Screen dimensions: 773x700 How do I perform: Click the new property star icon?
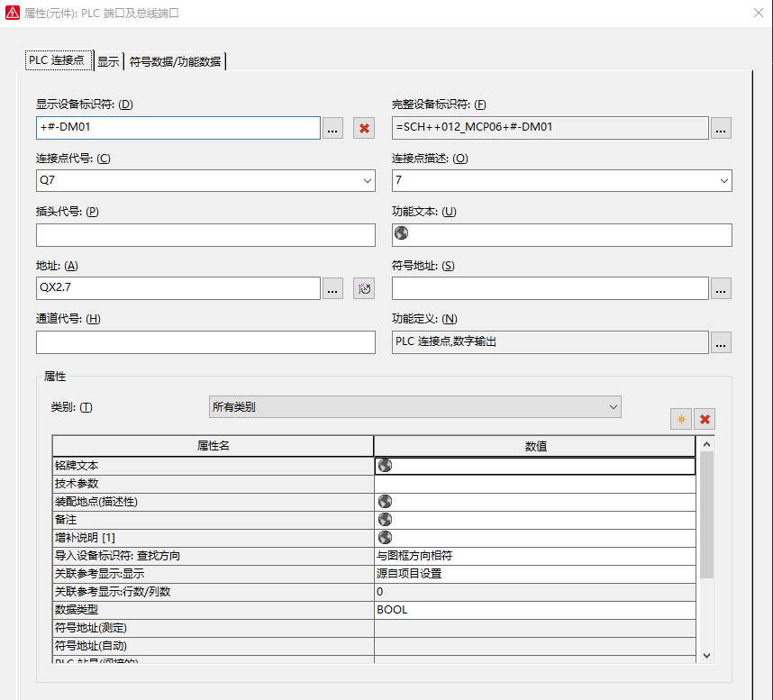pyautogui.click(x=681, y=419)
